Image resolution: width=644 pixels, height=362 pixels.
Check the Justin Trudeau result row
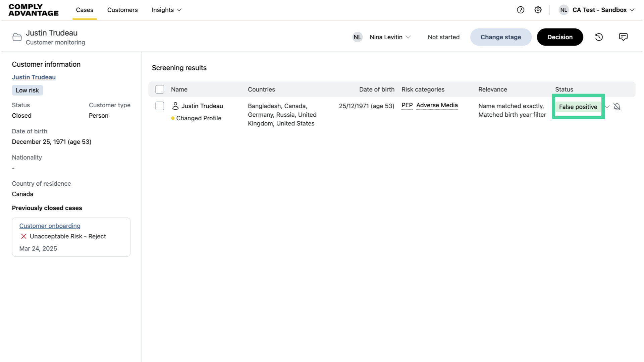click(x=160, y=106)
